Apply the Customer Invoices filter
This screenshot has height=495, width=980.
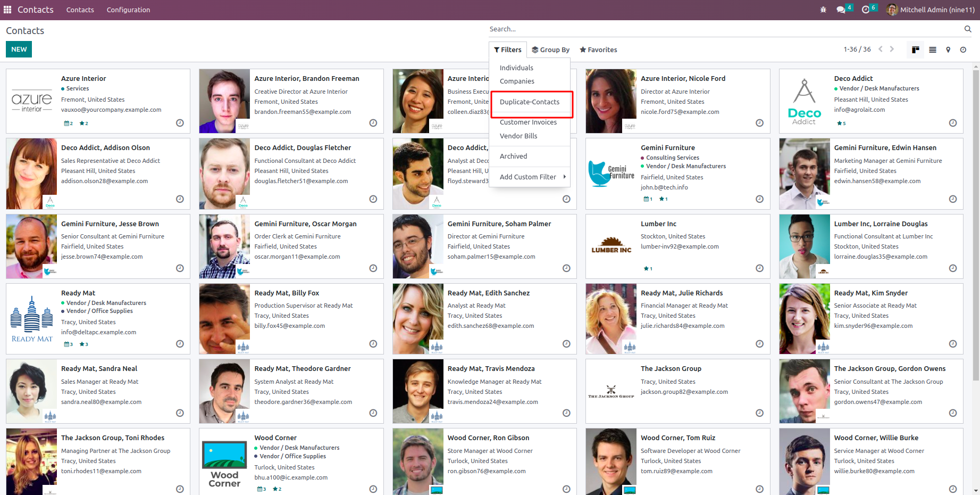530,122
